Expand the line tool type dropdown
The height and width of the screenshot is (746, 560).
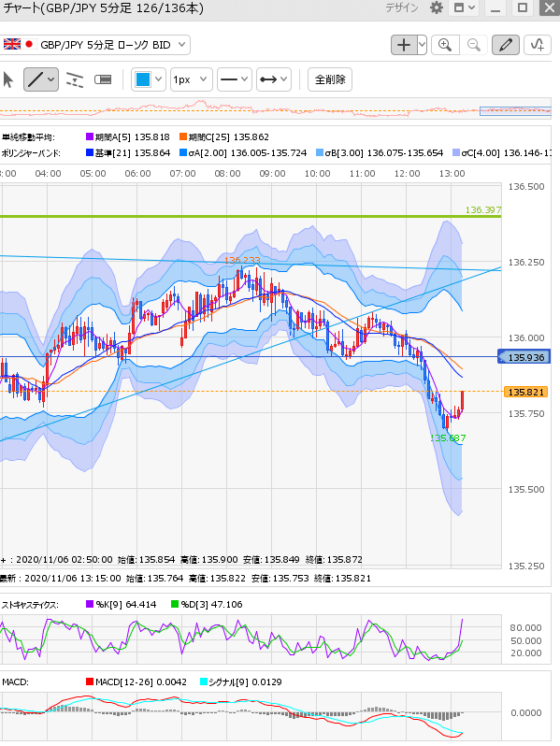[51, 79]
